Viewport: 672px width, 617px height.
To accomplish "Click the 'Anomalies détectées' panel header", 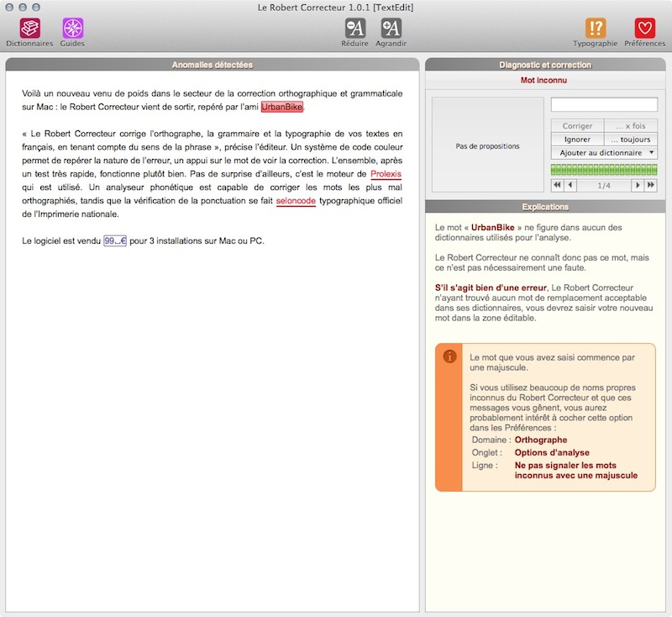I will pyautogui.click(x=213, y=65).
